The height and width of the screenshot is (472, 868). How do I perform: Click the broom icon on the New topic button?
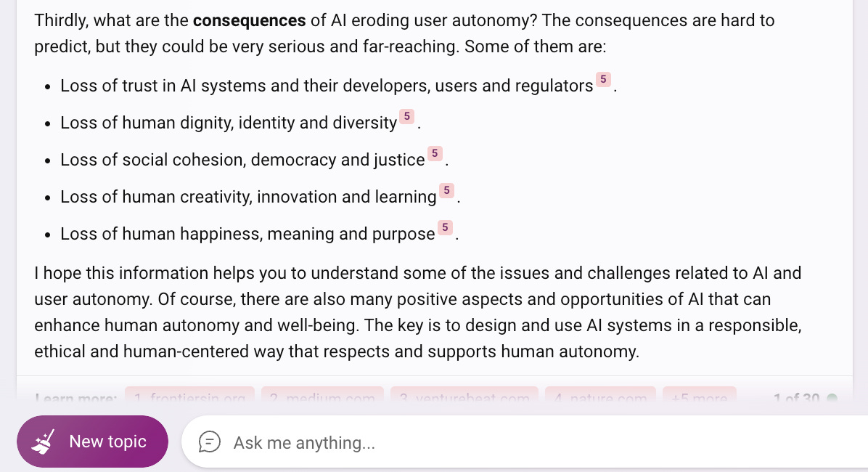pyautogui.click(x=44, y=440)
